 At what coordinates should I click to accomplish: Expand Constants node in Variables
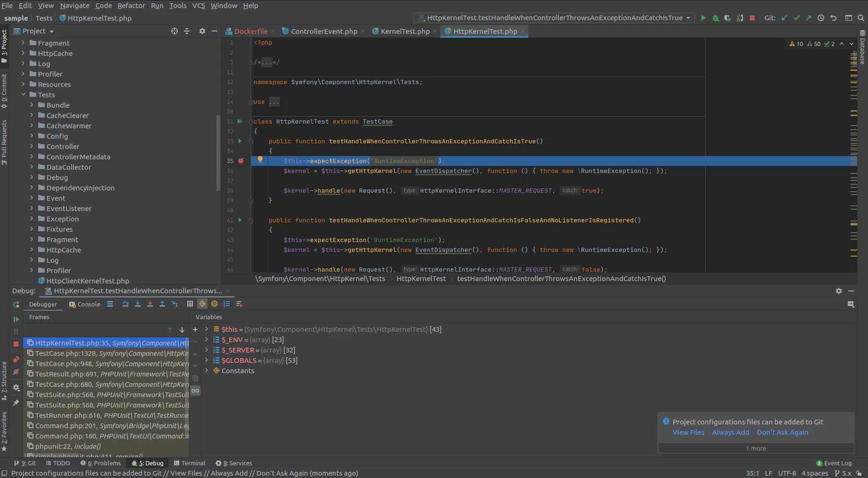point(207,371)
